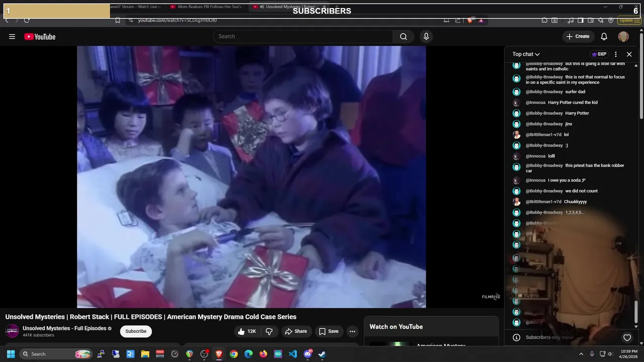Launch Firefox from the taskbar

tap(263, 354)
